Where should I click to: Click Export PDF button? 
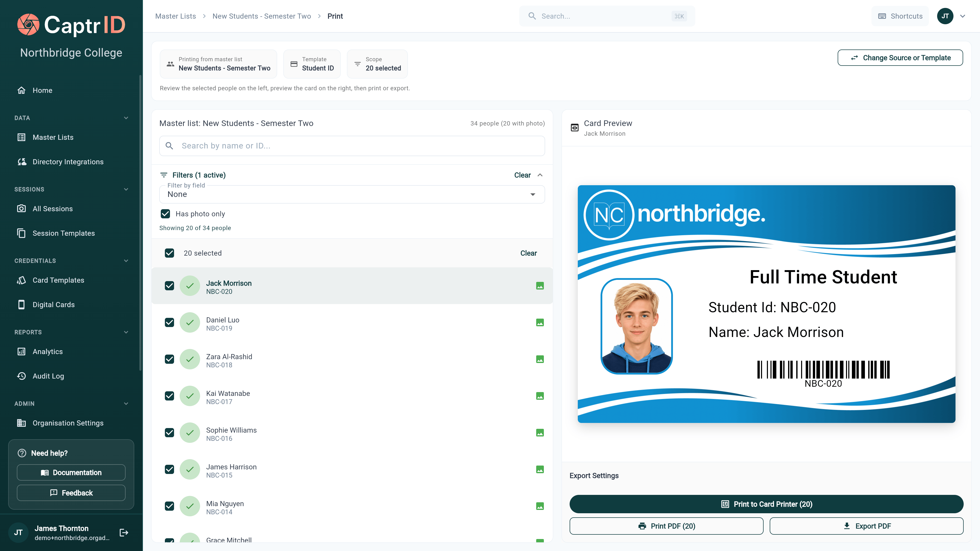pyautogui.click(x=866, y=526)
